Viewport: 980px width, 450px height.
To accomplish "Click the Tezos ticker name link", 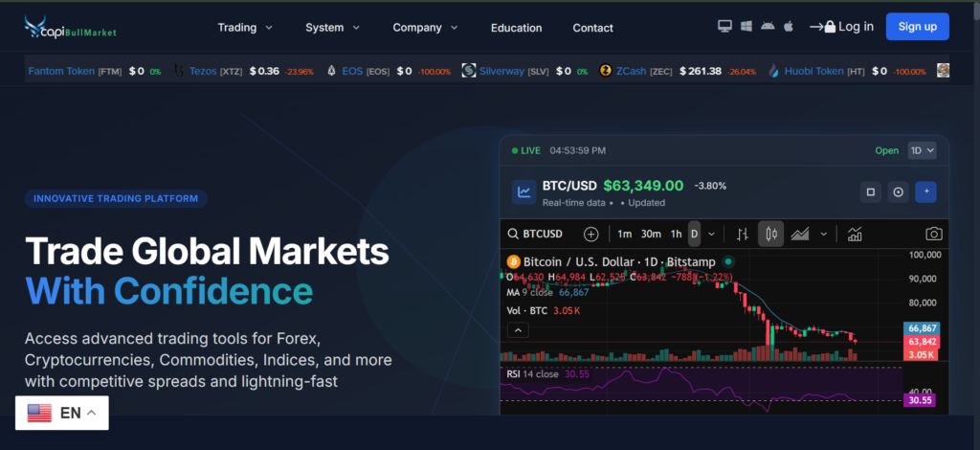I will pos(202,71).
